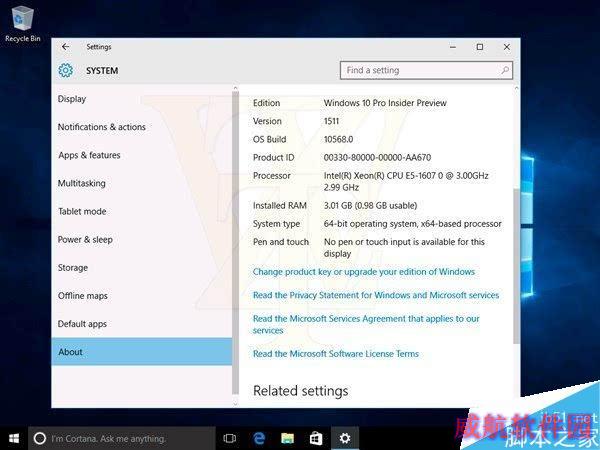Open the Microsoft Services Agreement link
600x450 pixels.
click(x=366, y=324)
